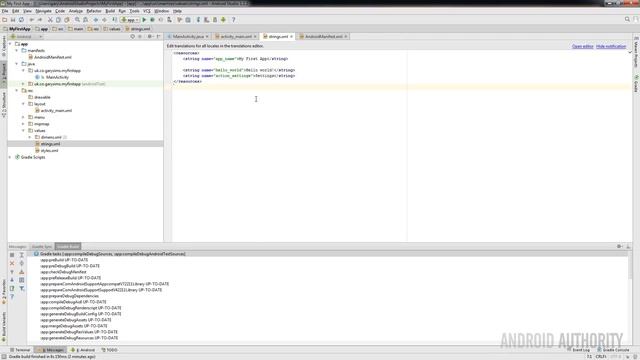Click the Search Everywhere magnifier at top right
The width and height of the screenshot is (640, 360).
pyautogui.click(x=627, y=19)
